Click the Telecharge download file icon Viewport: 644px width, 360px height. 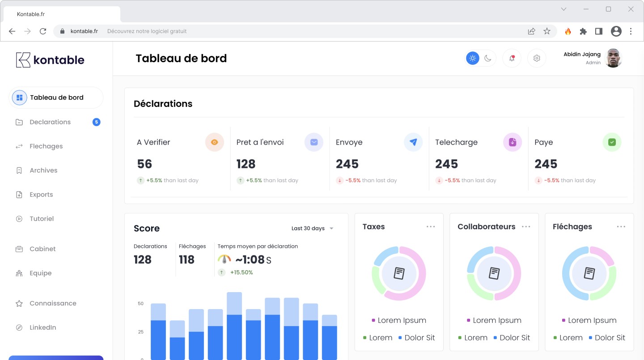(513, 142)
